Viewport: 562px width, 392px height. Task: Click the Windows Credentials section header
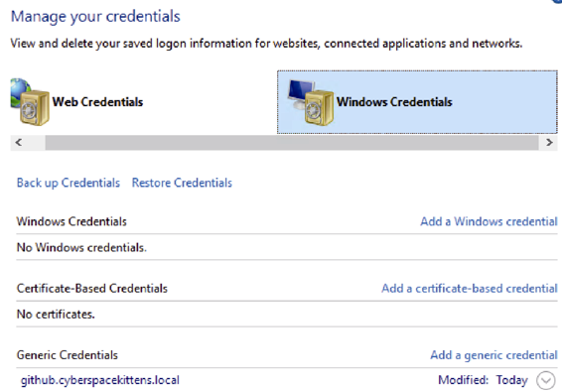pos(71,221)
